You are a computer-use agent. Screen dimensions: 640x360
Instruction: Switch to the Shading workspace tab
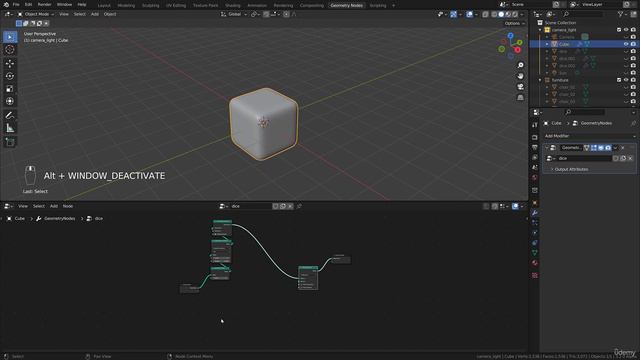pyautogui.click(x=233, y=5)
